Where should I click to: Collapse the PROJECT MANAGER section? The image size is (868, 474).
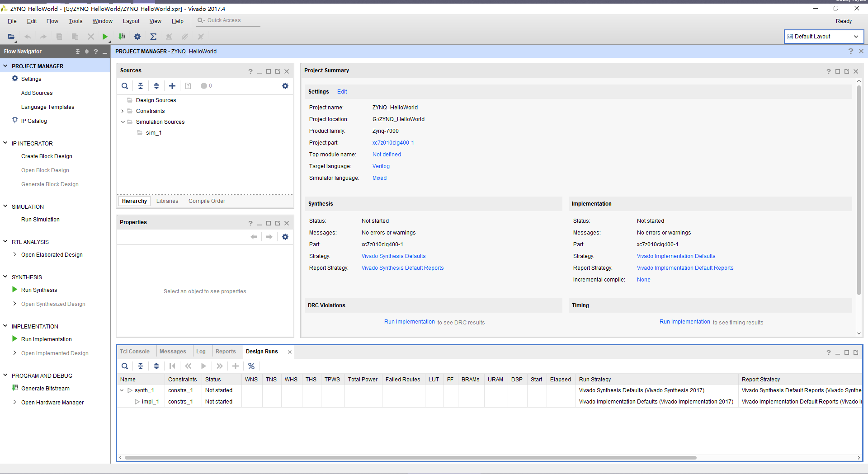point(5,66)
